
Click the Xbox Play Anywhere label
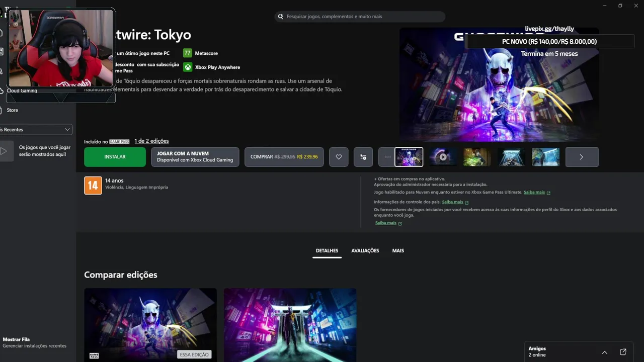tap(217, 67)
